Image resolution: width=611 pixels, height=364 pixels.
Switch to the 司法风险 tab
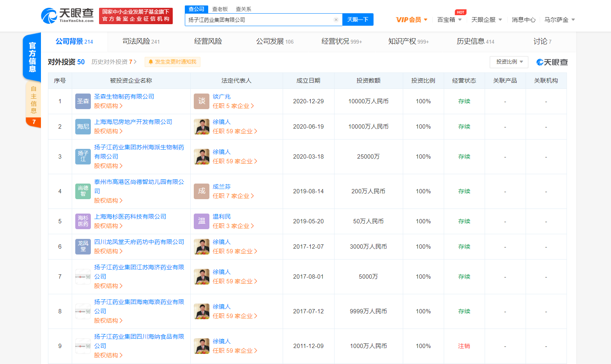[141, 41]
